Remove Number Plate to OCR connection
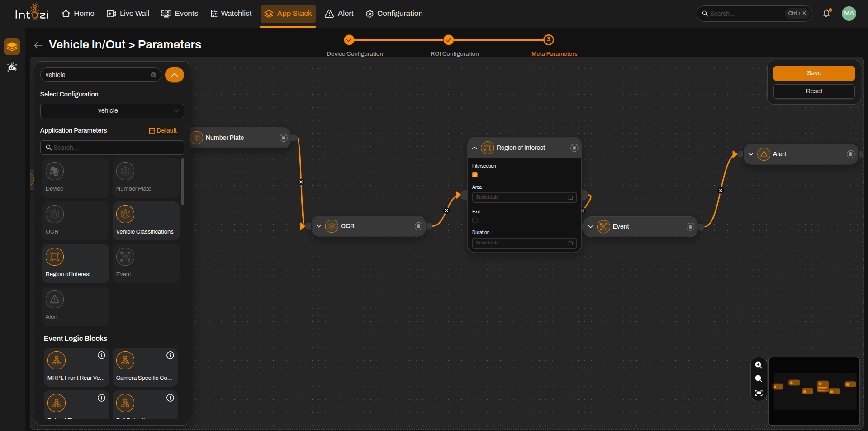The width and height of the screenshot is (868, 431). coord(301,182)
